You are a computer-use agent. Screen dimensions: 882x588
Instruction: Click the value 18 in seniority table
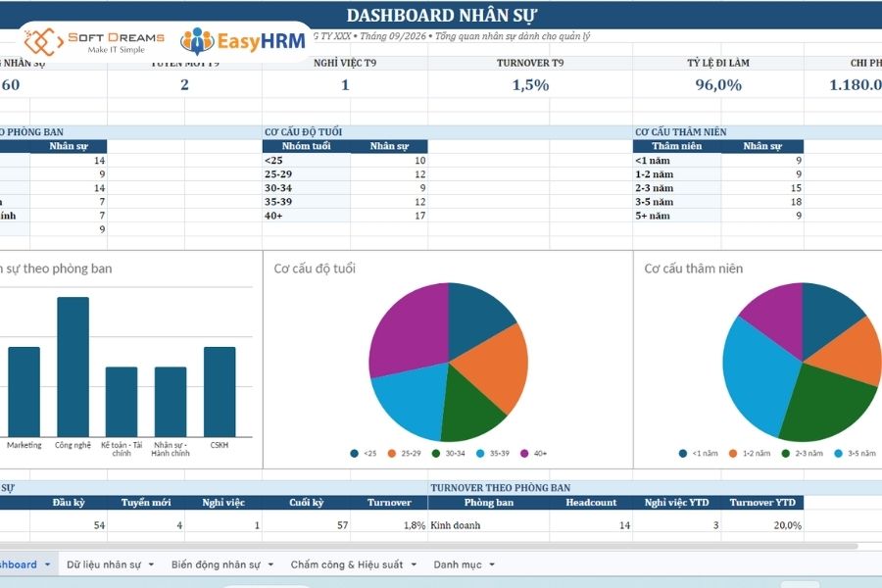796,202
